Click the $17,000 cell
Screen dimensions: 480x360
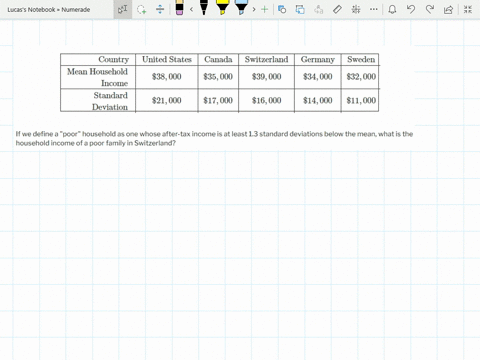[218, 100]
